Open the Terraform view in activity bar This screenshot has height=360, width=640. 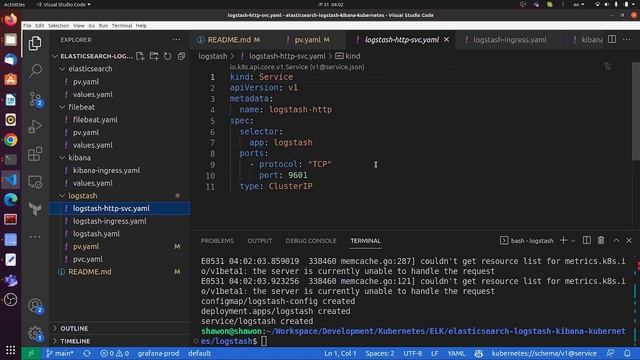click(35, 209)
